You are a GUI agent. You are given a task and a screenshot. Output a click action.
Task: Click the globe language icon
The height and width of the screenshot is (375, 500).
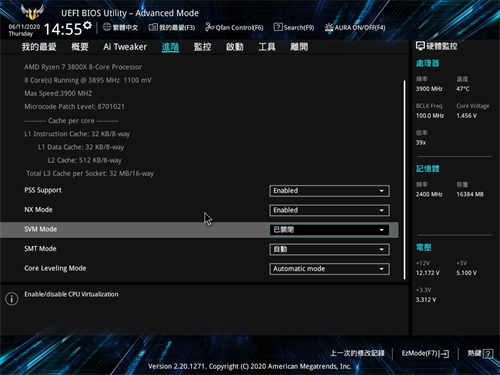click(x=107, y=27)
